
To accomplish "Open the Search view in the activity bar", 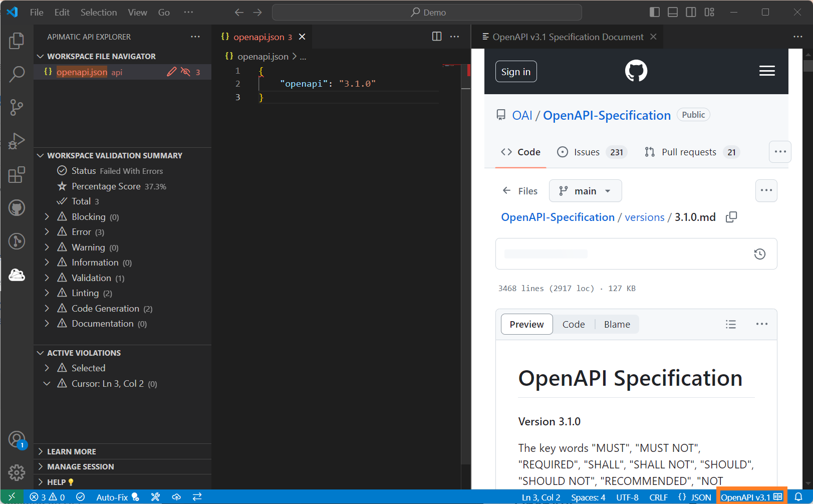I will pyautogui.click(x=17, y=74).
